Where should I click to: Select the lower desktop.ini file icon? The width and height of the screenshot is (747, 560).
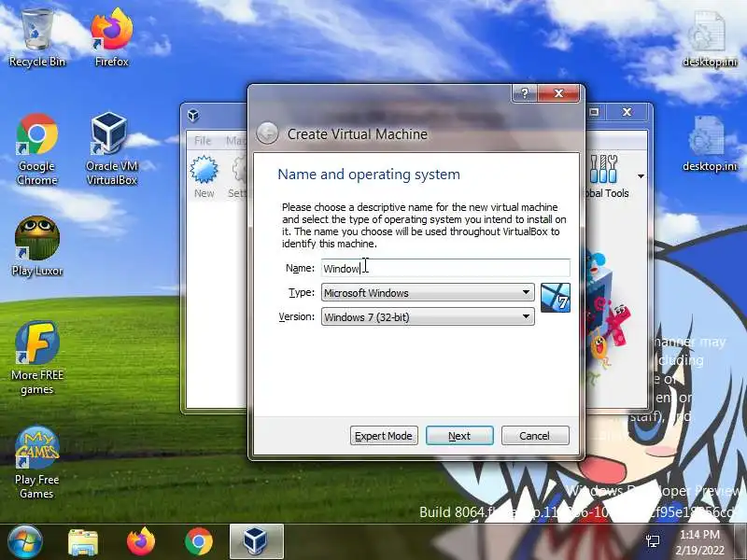[709, 144]
